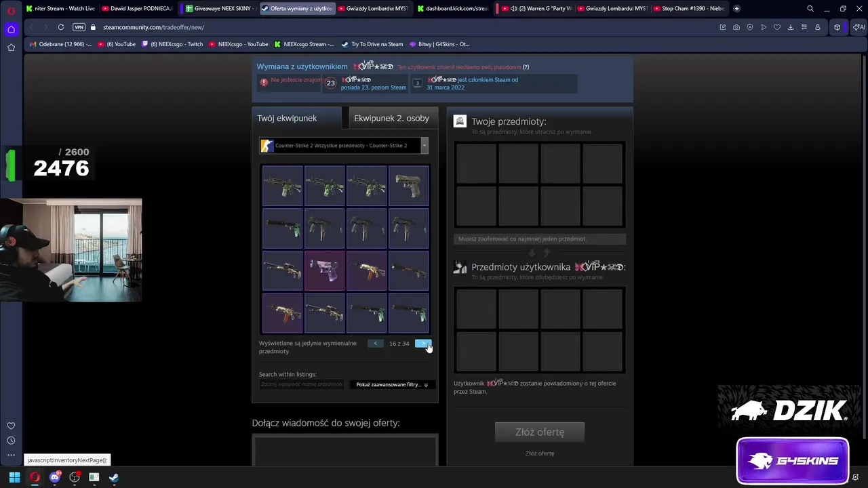The width and height of the screenshot is (868, 488).
Task: Click the small Złóż ofertę link text
Action: pos(540,453)
